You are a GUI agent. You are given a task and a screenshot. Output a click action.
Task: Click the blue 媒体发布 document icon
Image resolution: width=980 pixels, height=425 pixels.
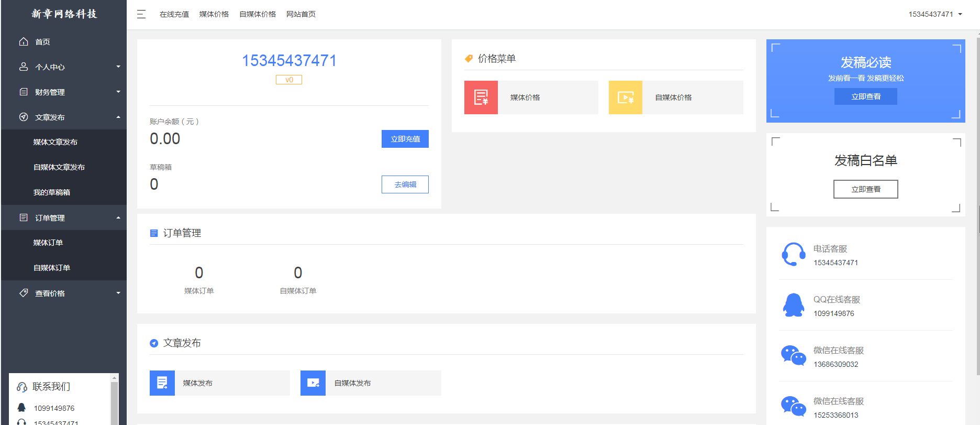(162, 383)
